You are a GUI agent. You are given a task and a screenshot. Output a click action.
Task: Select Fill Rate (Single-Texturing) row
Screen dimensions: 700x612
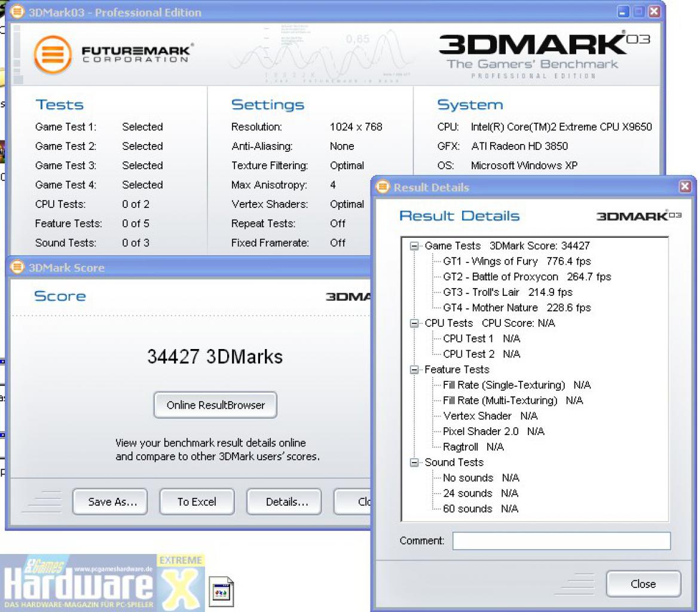pyautogui.click(x=516, y=385)
